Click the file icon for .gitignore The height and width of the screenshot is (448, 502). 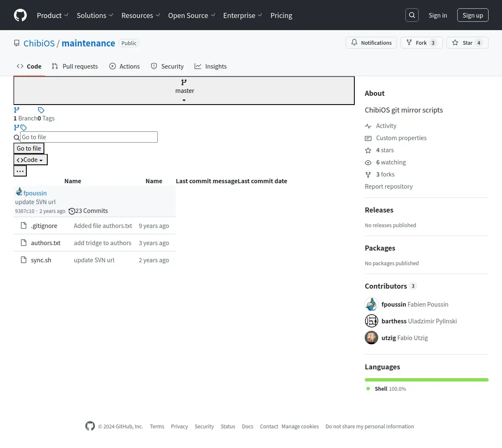(x=24, y=225)
